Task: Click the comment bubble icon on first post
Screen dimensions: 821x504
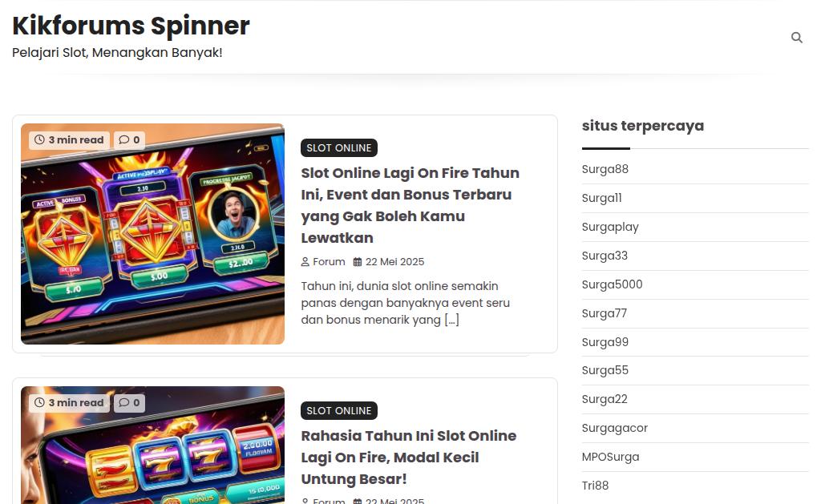Action: click(124, 139)
